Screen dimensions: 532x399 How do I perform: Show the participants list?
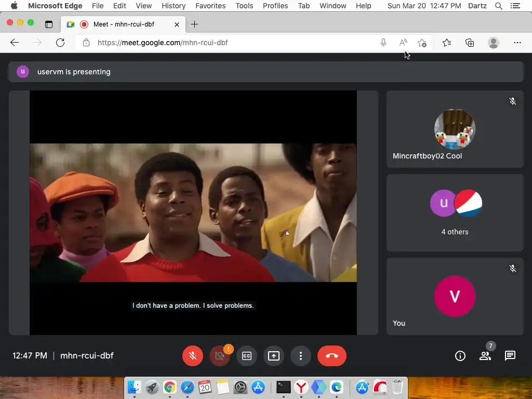click(x=485, y=355)
